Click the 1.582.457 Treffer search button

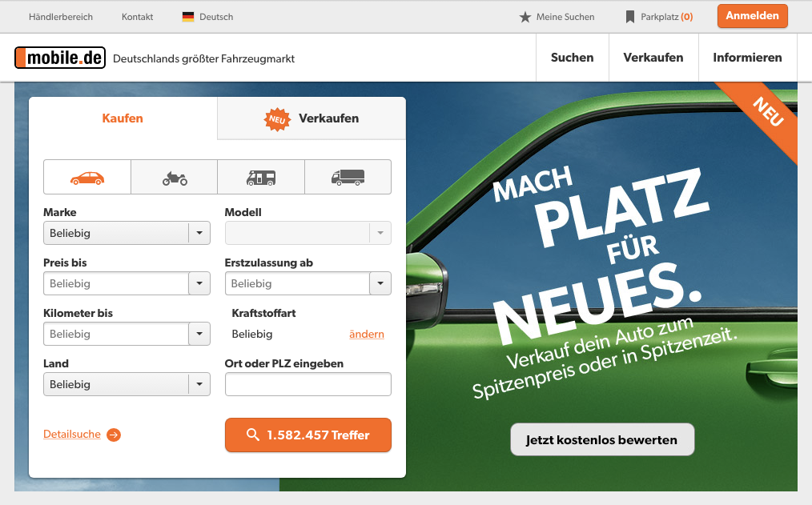308,435
